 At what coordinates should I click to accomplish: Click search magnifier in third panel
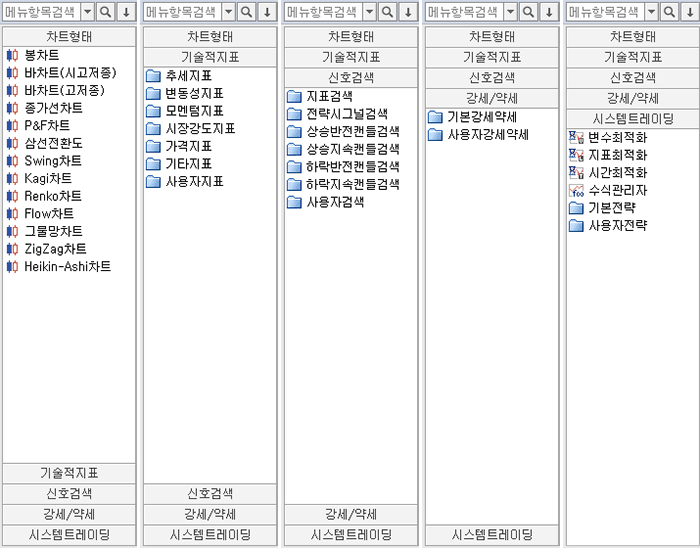[x=388, y=12]
